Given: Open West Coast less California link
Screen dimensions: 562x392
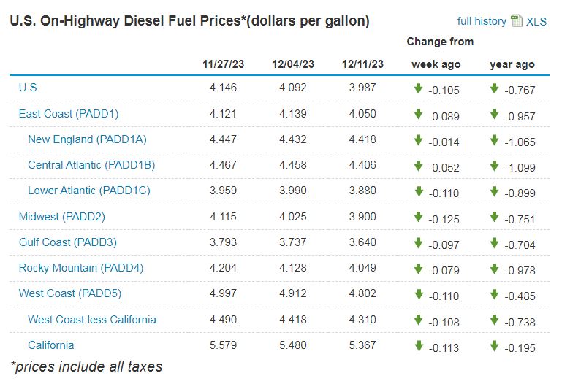Looking at the screenshot, I should pyautogui.click(x=92, y=319).
